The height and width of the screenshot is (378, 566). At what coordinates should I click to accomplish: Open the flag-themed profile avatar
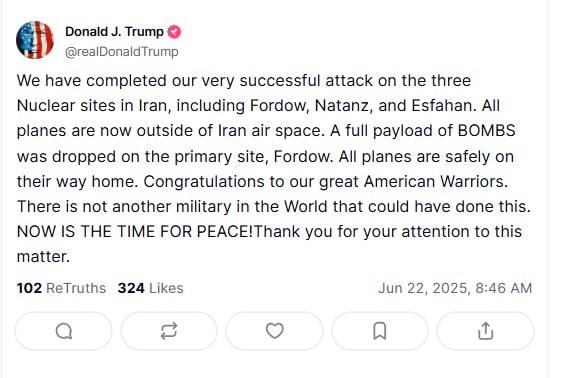pos(35,40)
